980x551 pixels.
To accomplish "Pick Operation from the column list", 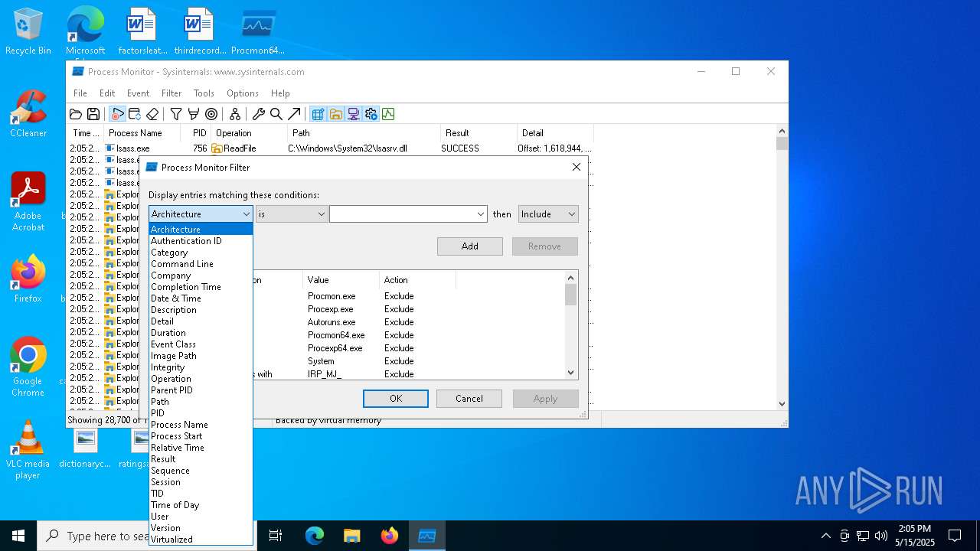I will (x=201, y=379).
